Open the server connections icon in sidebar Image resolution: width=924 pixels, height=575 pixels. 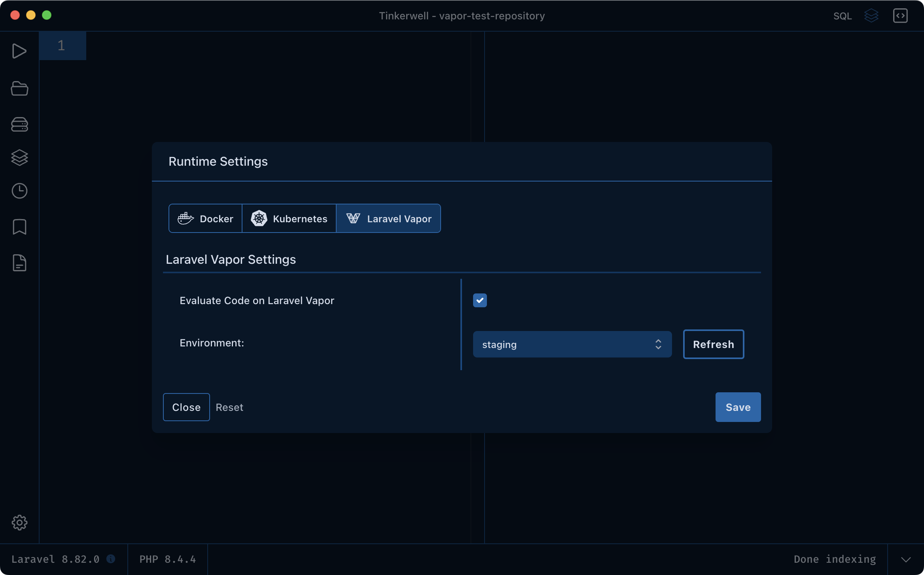click(x=19, y=125)
